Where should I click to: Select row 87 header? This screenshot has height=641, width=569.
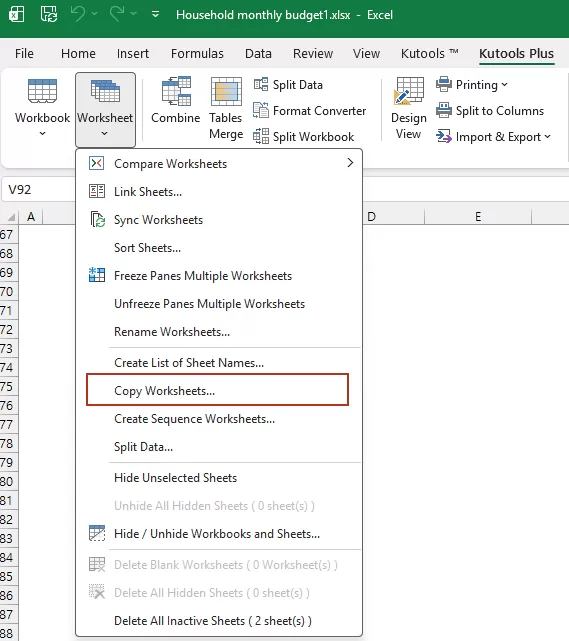point(9,614)
